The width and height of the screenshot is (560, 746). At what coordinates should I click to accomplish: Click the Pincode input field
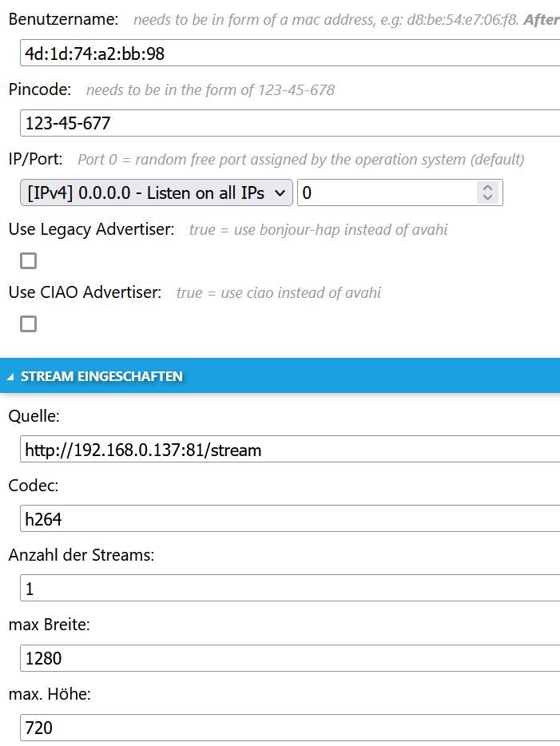(288, 123)
